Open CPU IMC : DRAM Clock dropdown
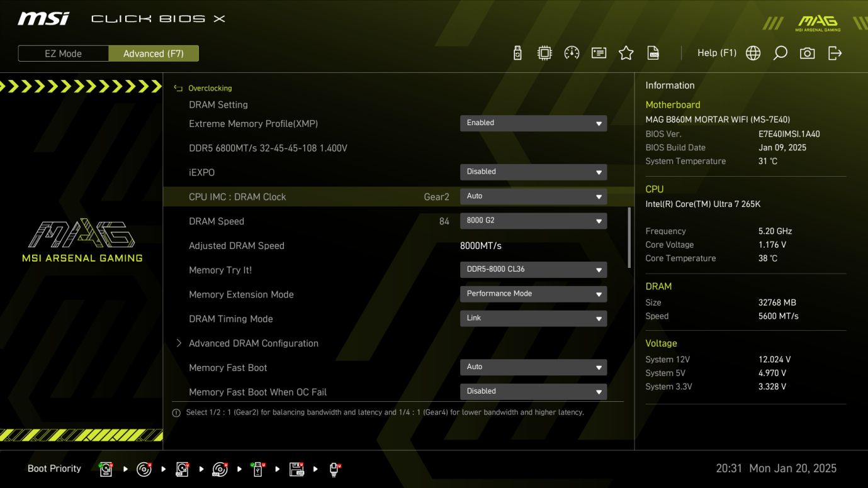 533,196
